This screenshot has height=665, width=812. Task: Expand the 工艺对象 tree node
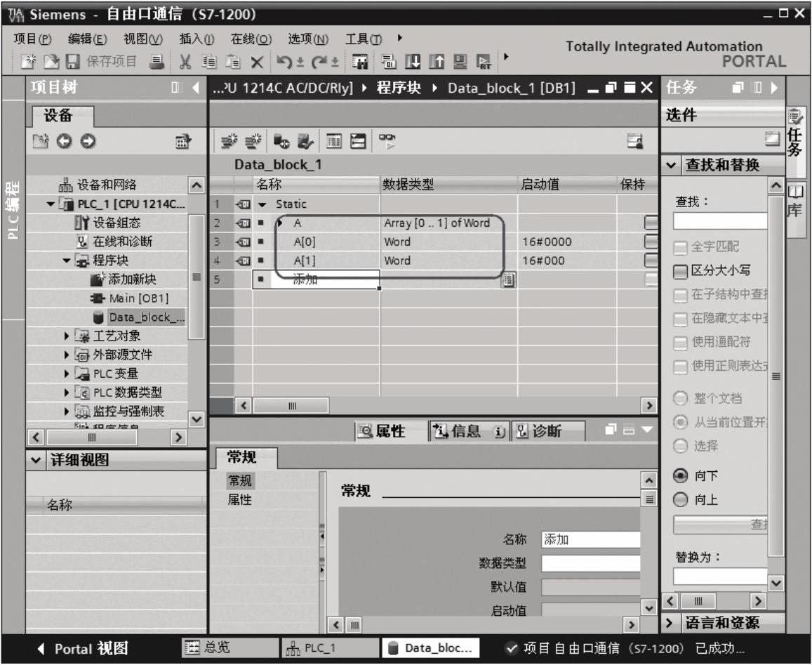[x=66, y=336]
